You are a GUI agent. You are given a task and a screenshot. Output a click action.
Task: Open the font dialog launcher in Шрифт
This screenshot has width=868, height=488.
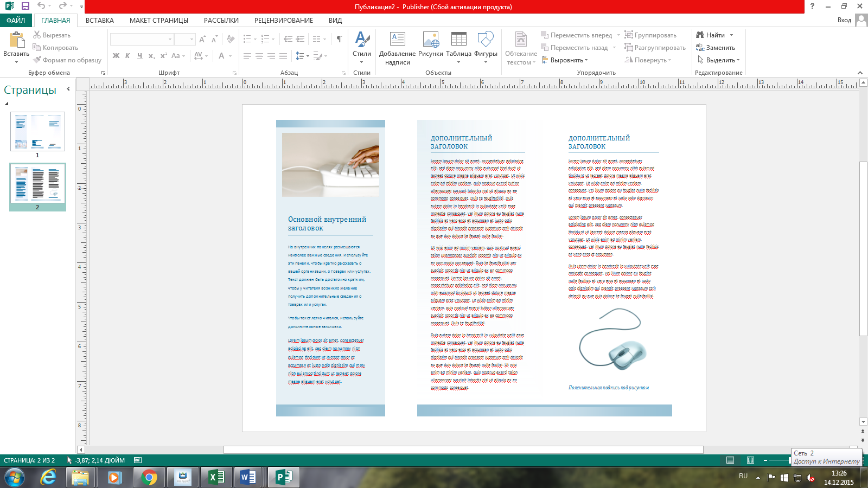tap(235, 73)
